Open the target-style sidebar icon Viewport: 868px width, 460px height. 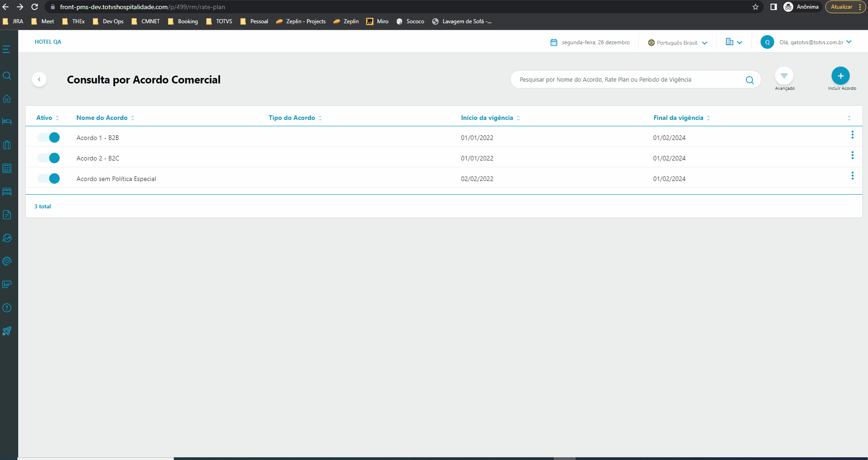pyautogui.click(x=7, y=261)
